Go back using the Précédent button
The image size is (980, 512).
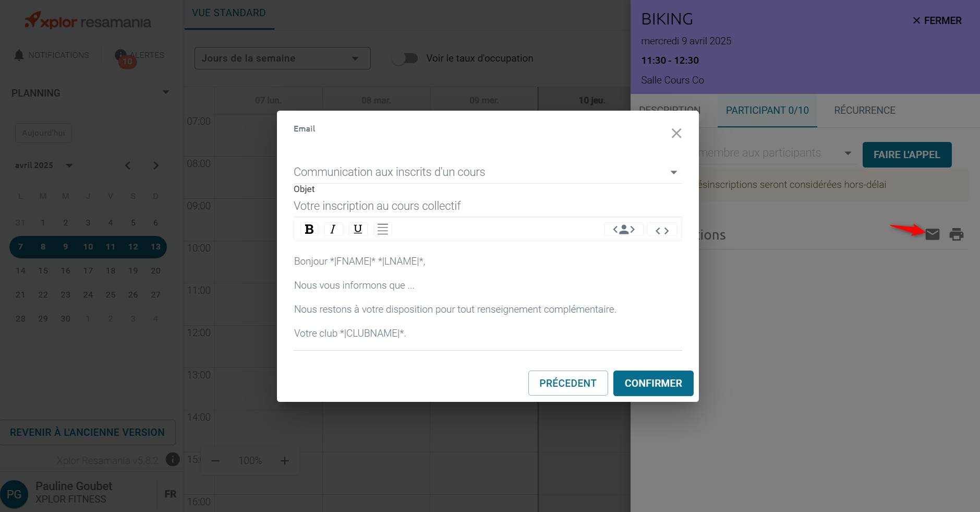click(567, 383)
